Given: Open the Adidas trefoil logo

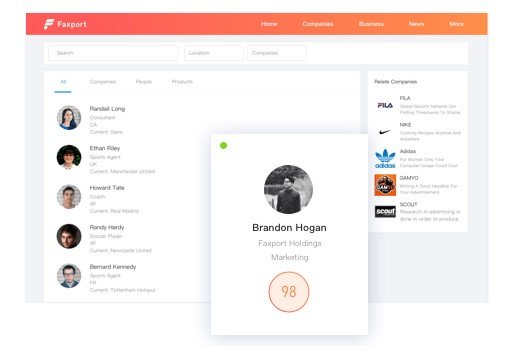Looking at the screenshot, I should (385, 158).
